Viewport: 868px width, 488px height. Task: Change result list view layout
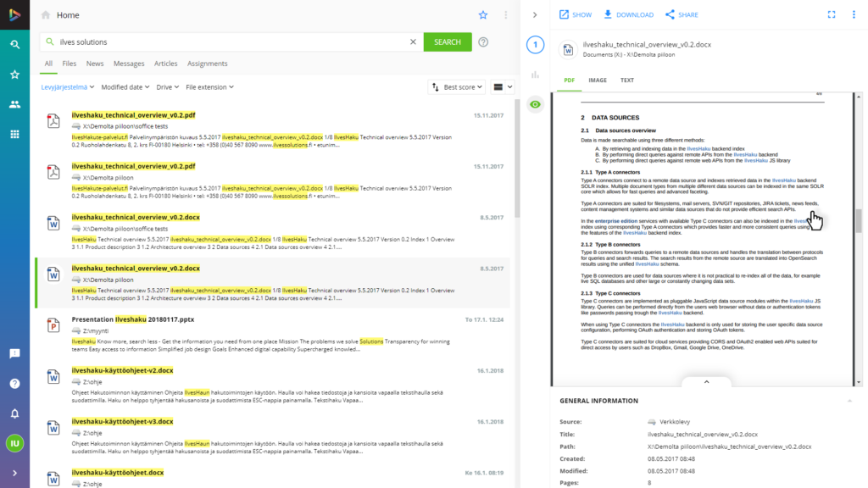click(x=503, y=87)
